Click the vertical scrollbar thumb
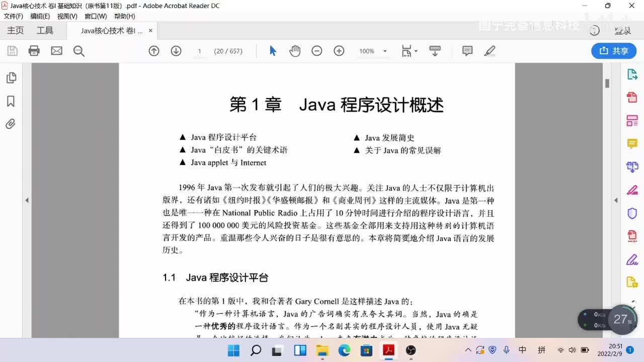Viewport: 644px width, 362px height. point(607,83)
